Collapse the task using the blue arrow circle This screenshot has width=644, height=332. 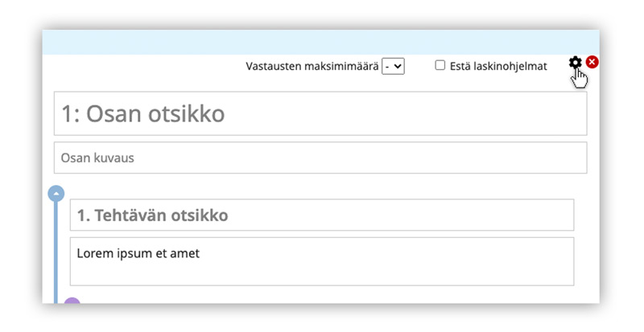coord(56,193)
